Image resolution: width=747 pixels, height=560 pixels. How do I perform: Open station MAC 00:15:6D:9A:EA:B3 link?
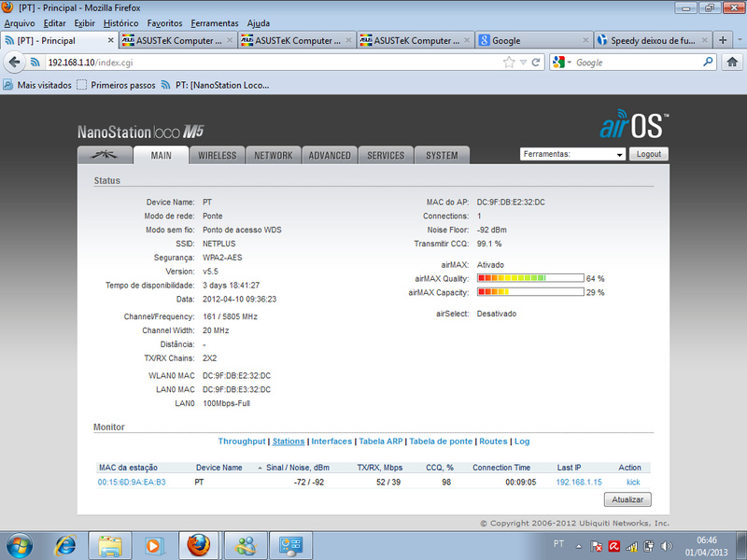[x=132, y=482]
